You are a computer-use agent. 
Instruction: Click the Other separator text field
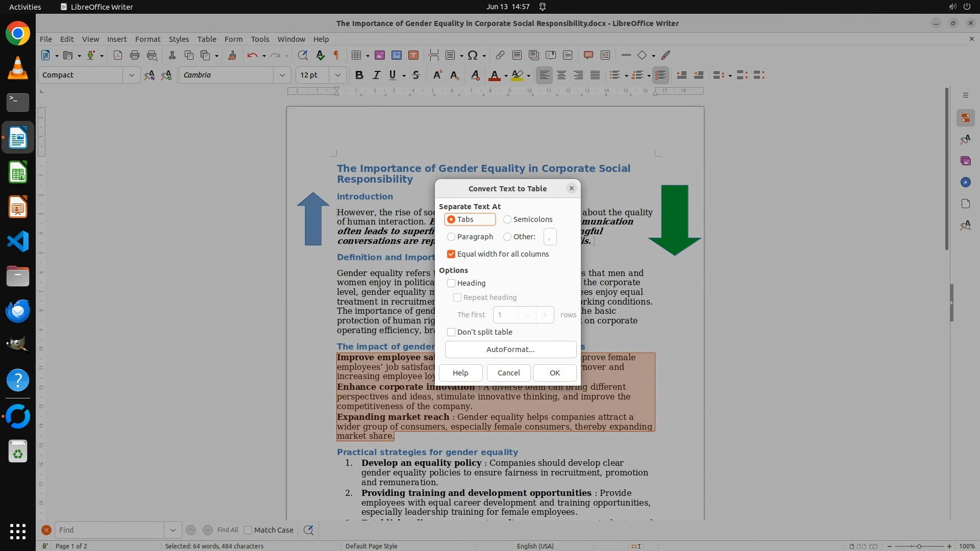tap(550, 237)
